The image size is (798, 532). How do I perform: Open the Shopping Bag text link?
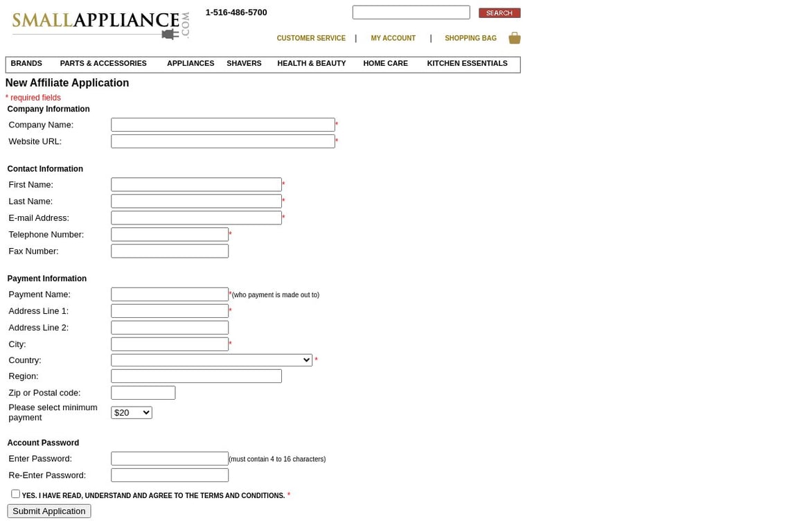pyautogui.click(x=470, y=38)
